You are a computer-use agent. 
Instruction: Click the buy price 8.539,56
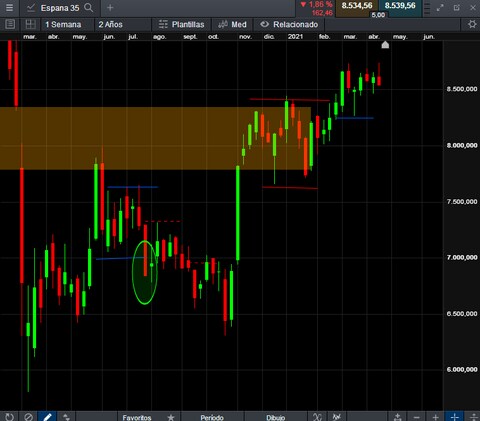coord(400,6)
